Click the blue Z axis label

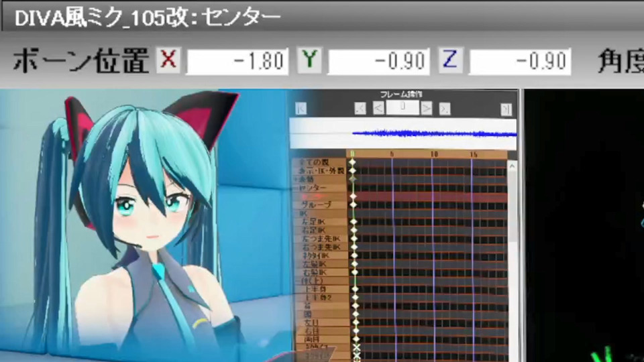(x=451, y=60)
